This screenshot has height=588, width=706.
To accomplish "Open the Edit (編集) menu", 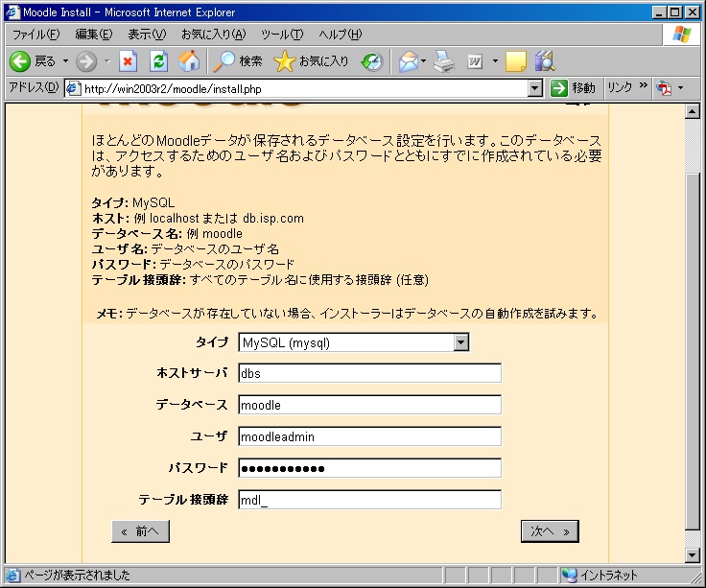I will point(94,35).
